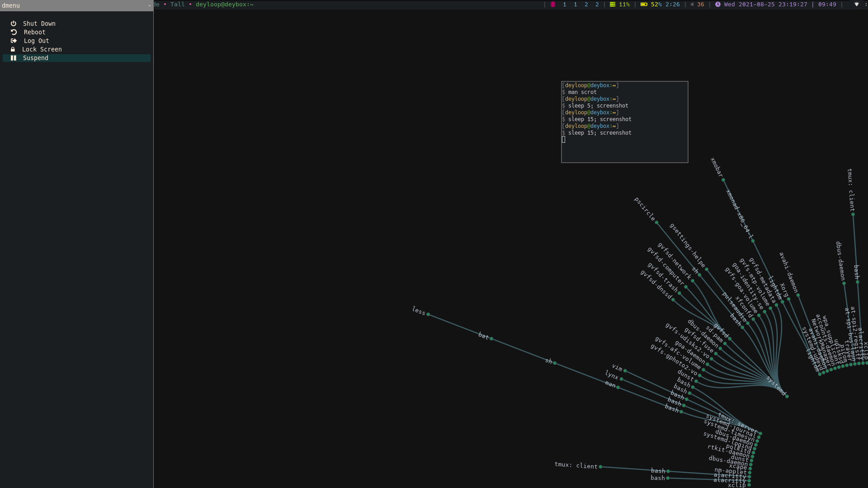
Task: Click the volume speaker icon
Action: click(x=692, y=5)
